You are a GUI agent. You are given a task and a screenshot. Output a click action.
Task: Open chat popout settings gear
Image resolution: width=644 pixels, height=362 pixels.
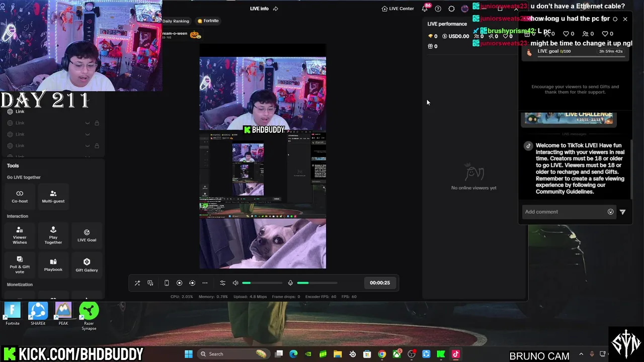[x=615, y=19]
